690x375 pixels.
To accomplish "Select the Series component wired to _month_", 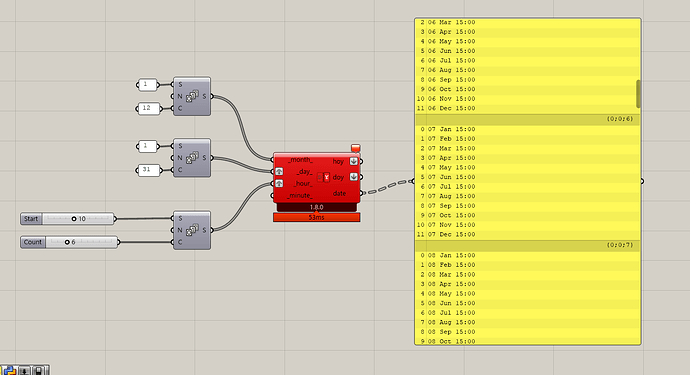I will (192, 96).
